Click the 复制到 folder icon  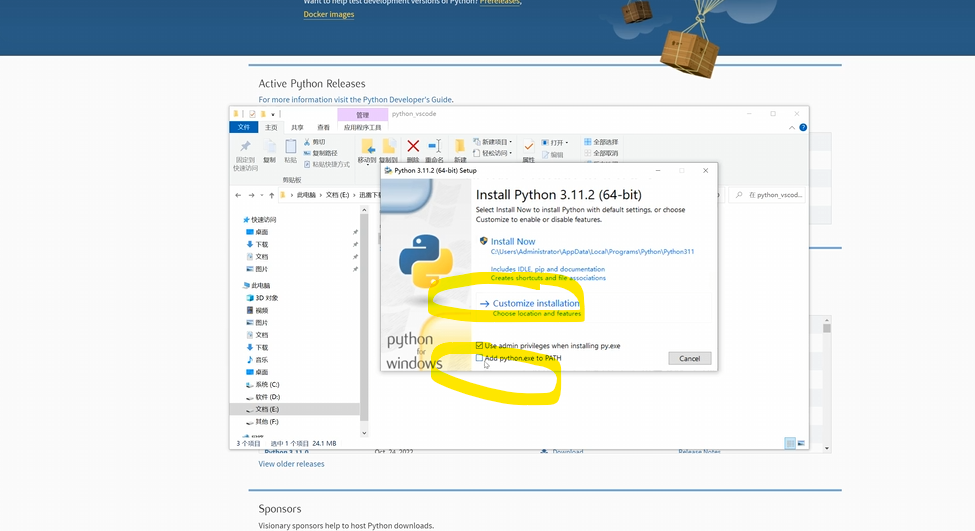389,147
